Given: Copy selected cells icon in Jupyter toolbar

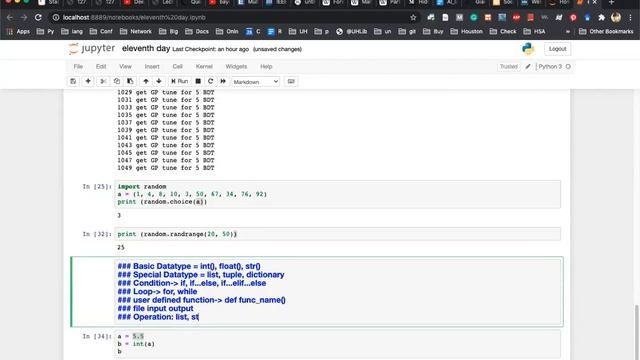Looking at the screenshot, I should [117, 81].
